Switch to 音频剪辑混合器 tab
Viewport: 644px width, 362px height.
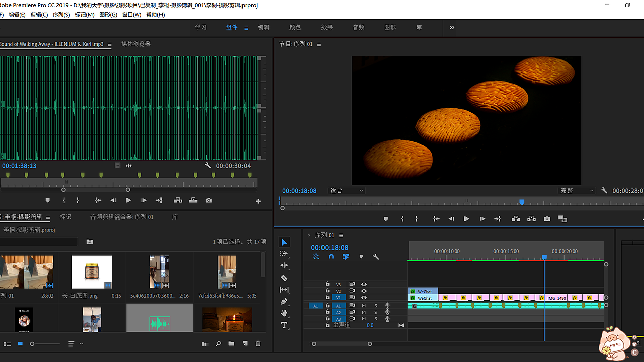[122, 217]
